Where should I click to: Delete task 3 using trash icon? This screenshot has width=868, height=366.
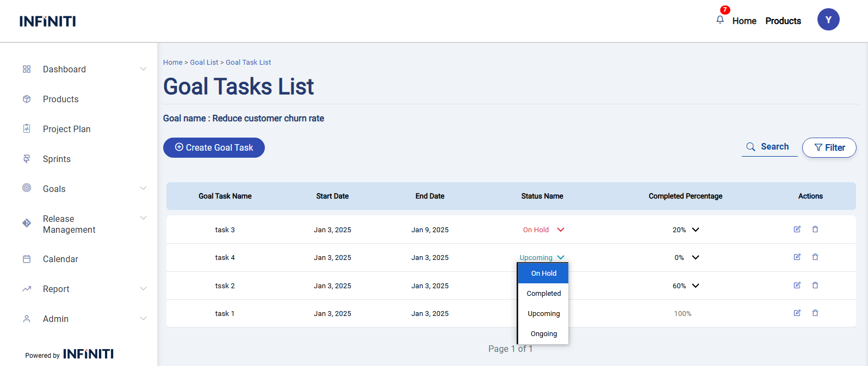[x=815, y=229]
